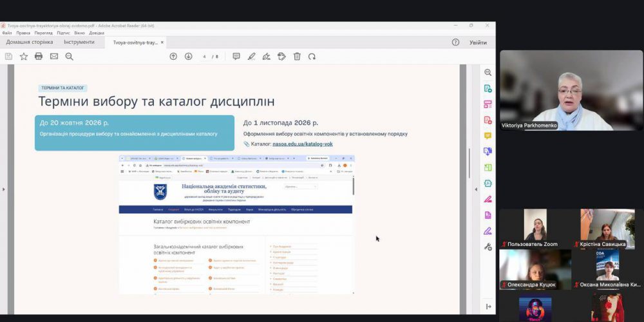Go to the next page arrow

(188, 56)
